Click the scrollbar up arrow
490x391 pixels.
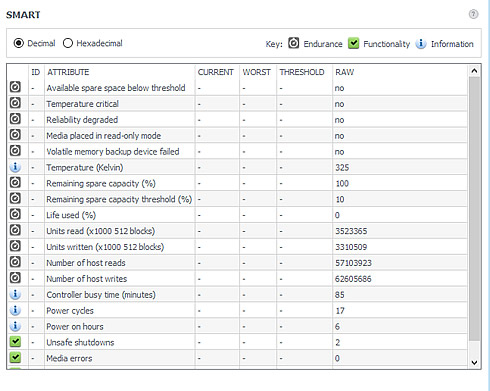coord(474,71)
